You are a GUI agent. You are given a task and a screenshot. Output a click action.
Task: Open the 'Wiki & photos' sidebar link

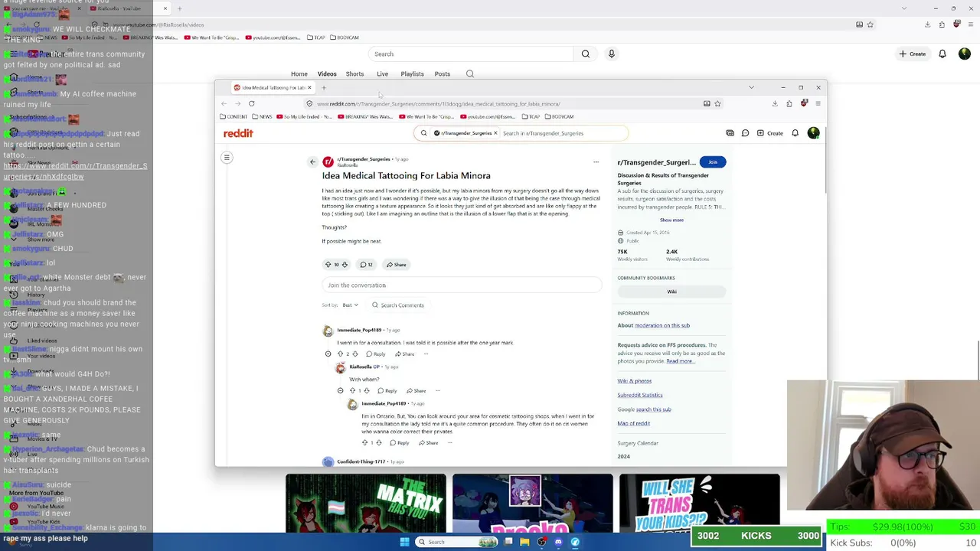coord(635,381)
